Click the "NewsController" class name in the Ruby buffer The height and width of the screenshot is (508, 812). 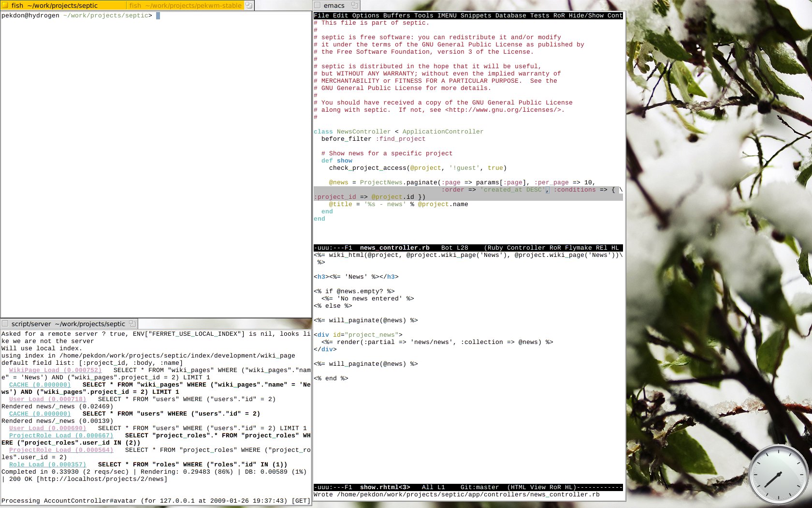[x=364, y=132]
